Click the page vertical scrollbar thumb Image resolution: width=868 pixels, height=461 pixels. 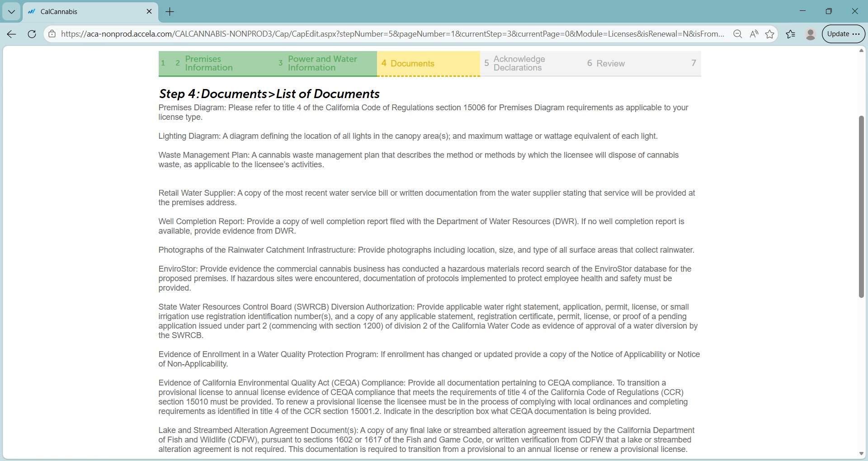coord(861,207)
